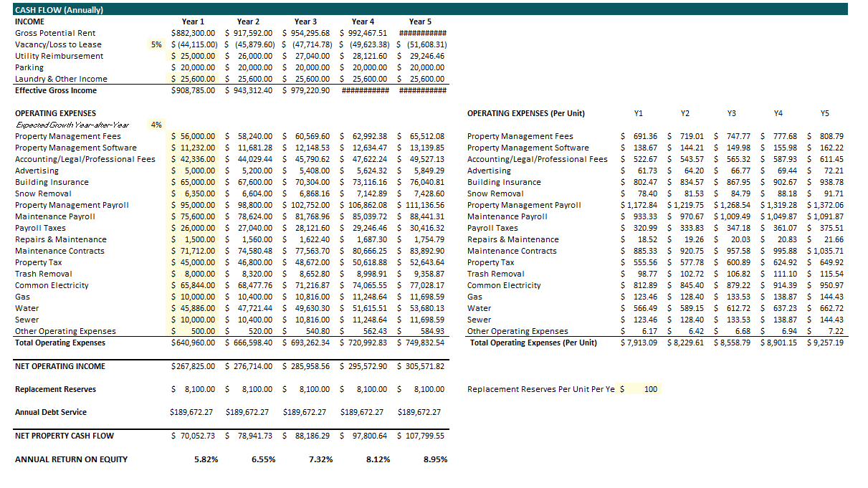
Task: Select Year 1 Maintenance Contracts 71,712.00
Action: (194, 251)
